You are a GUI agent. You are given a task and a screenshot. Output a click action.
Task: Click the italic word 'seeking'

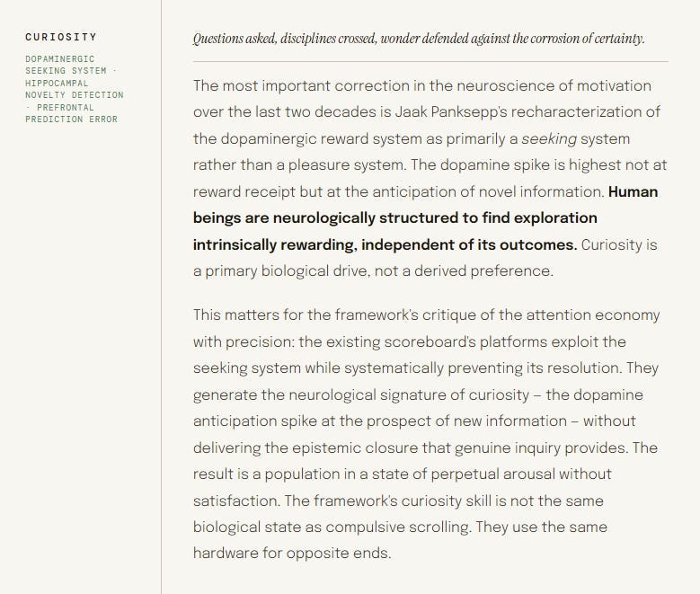pos(549,138)
